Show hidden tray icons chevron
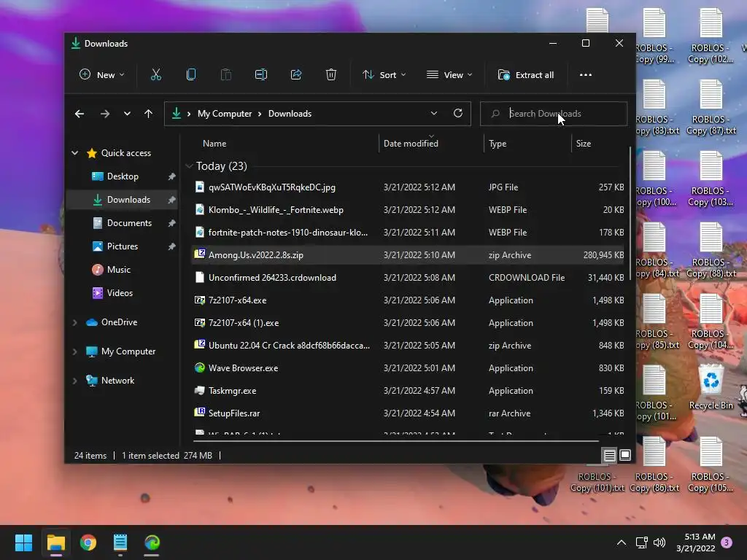Viewport: 747px width, 560px height. 622,542
